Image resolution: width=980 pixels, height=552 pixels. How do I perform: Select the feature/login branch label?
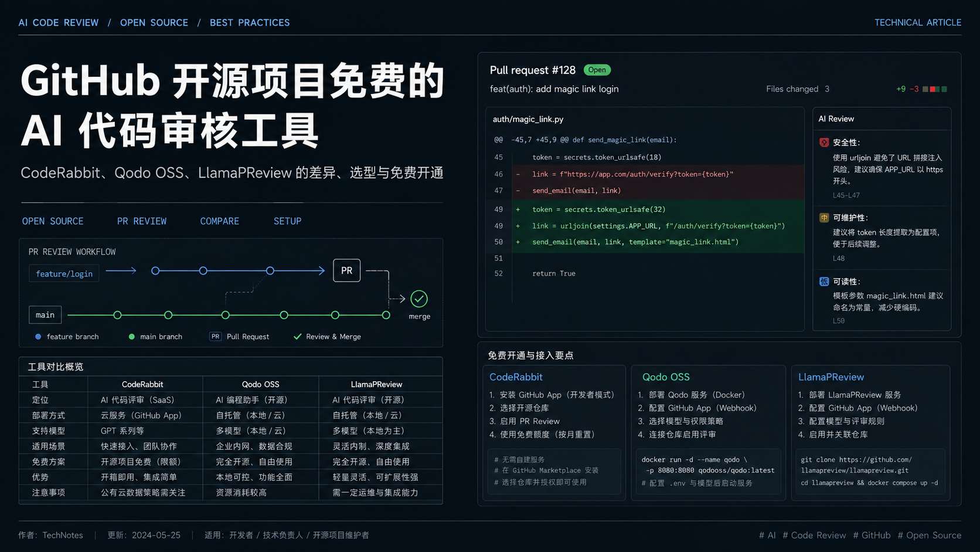click(64, 273)
